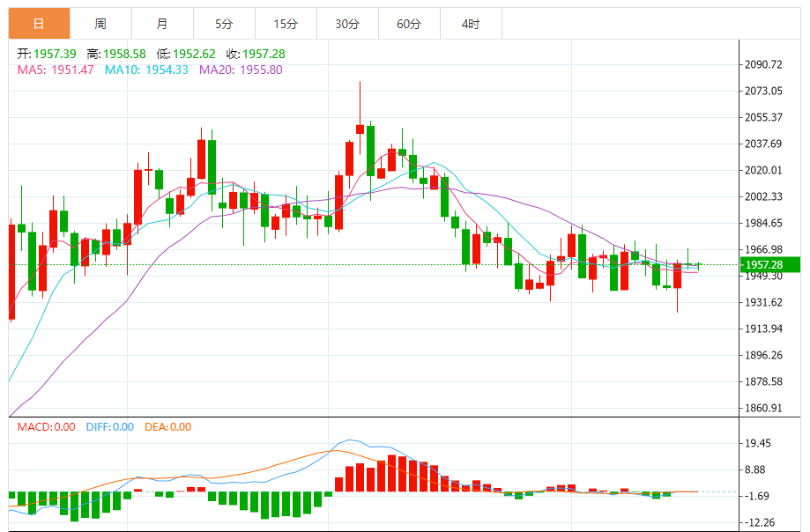Switch to the 月 monthly tab

162,24
